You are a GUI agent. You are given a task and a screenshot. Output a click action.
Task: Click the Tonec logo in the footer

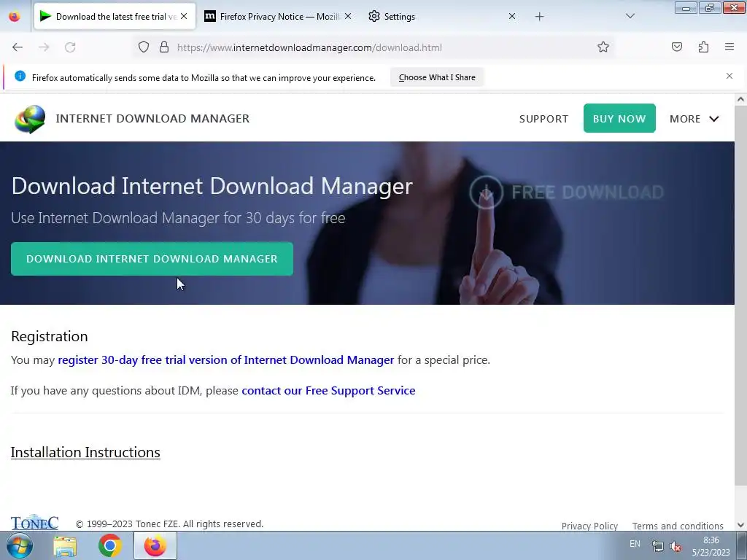(34, 522)
